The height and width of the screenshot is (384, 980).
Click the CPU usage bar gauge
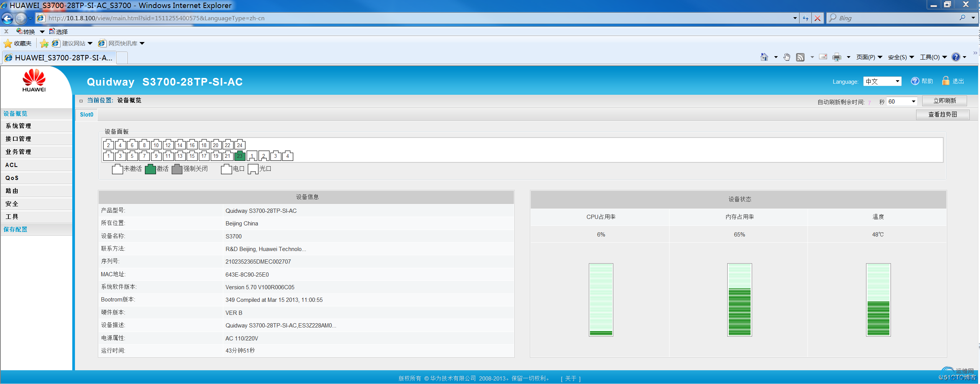tap(601, 300)
